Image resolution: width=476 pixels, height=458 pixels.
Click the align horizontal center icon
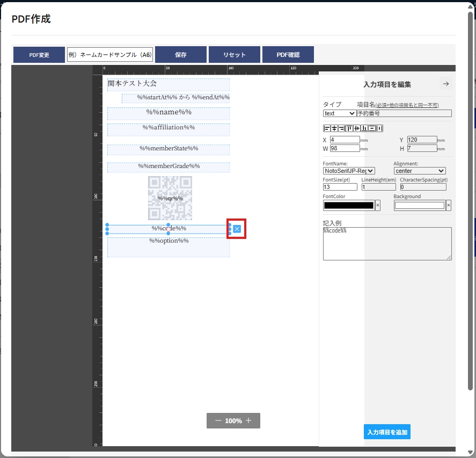(x=334, y=128)
